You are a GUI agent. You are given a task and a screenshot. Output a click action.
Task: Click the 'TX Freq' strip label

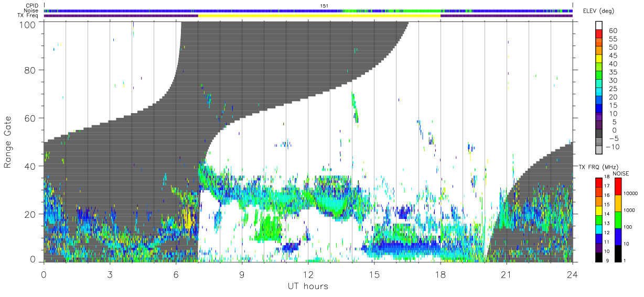tap(29, 16)
